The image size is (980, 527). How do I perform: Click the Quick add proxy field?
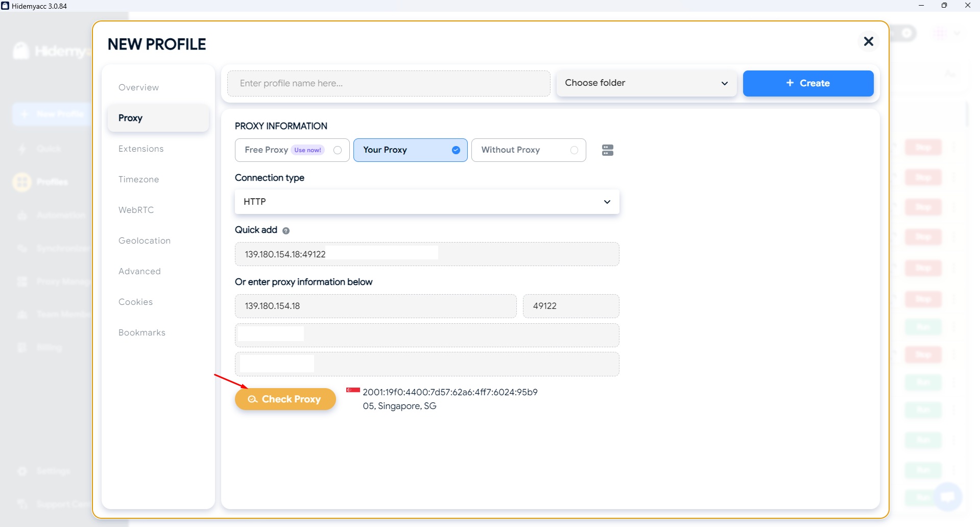(427, 254)
